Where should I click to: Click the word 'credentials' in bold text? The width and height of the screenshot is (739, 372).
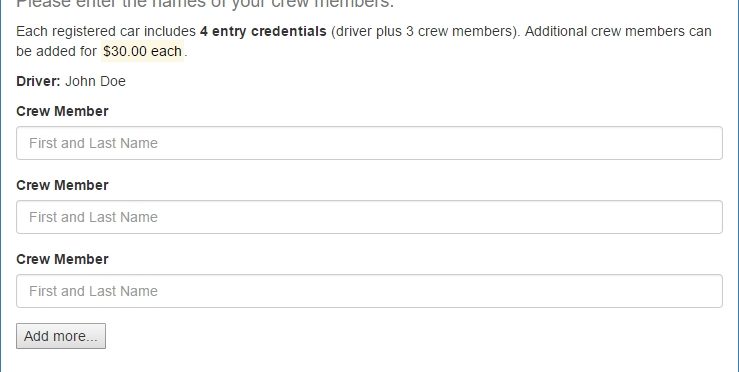pyautogui.click(x=288, y=32)
